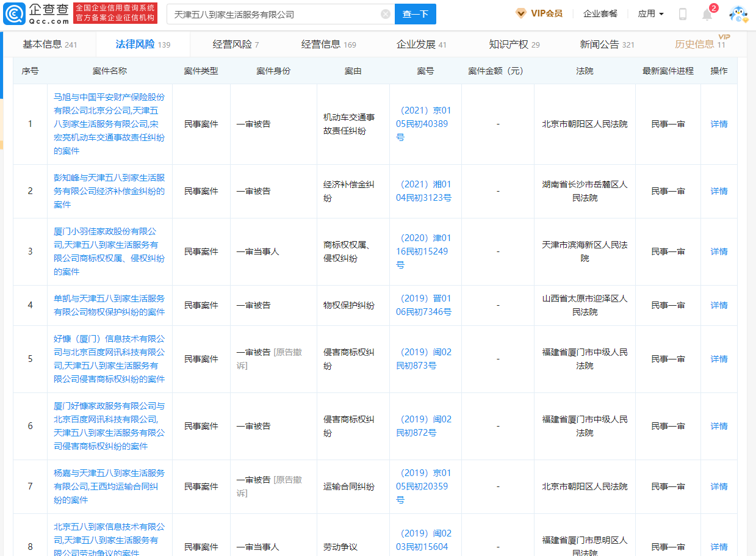Viewport: 756px width, 556px height.
Task: Open case number (2019)闽02民初872号
Action: pos(425,426)
